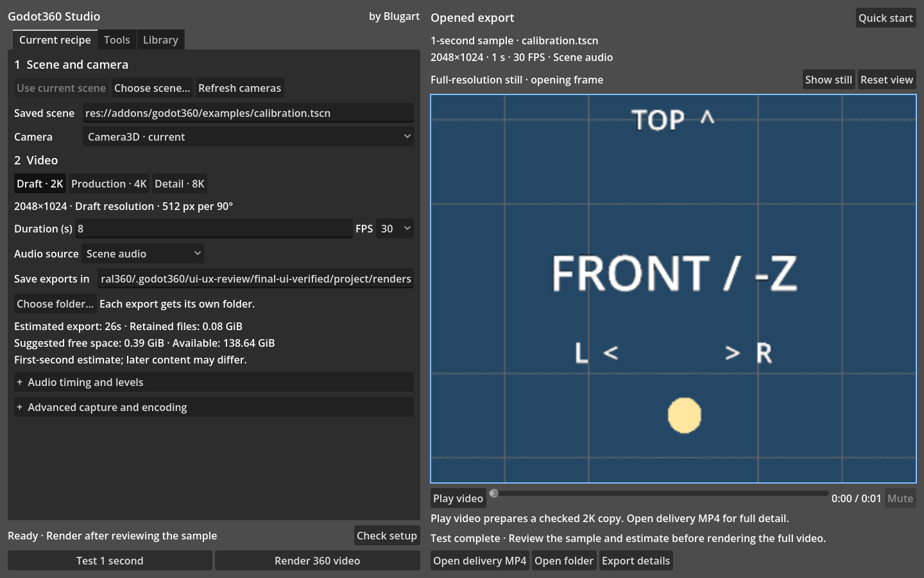924x578 pixels.
Task: Play video in the preview
Action: (458, 498)
